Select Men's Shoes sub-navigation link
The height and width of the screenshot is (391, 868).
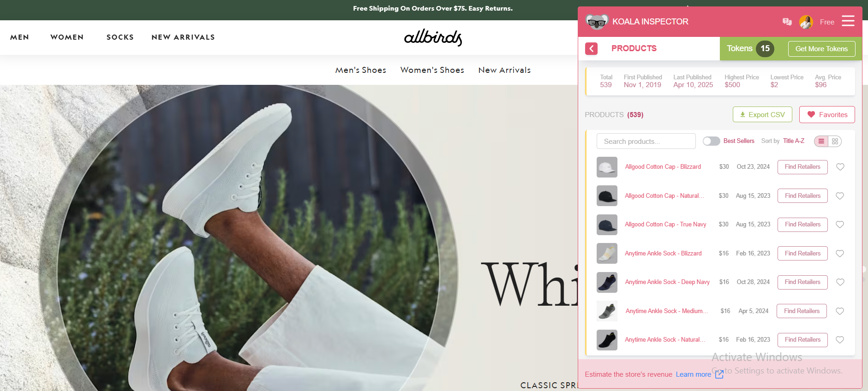pos(361,70)
